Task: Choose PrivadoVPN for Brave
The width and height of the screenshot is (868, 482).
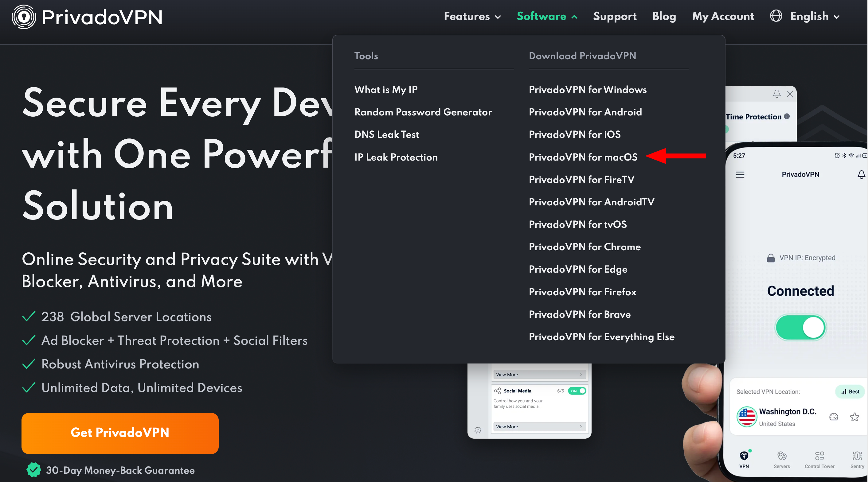Action: [580, 314]
